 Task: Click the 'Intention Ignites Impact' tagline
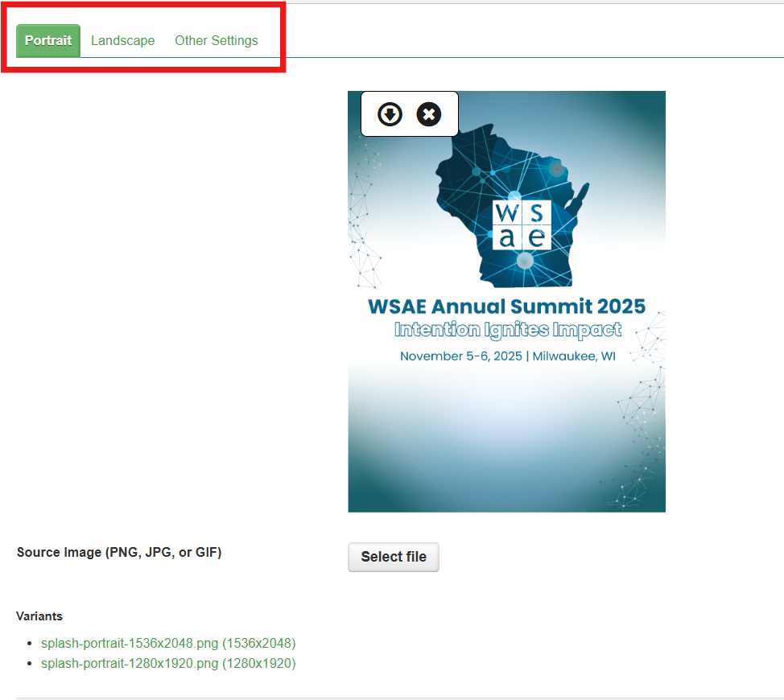(x=507, y=331)
